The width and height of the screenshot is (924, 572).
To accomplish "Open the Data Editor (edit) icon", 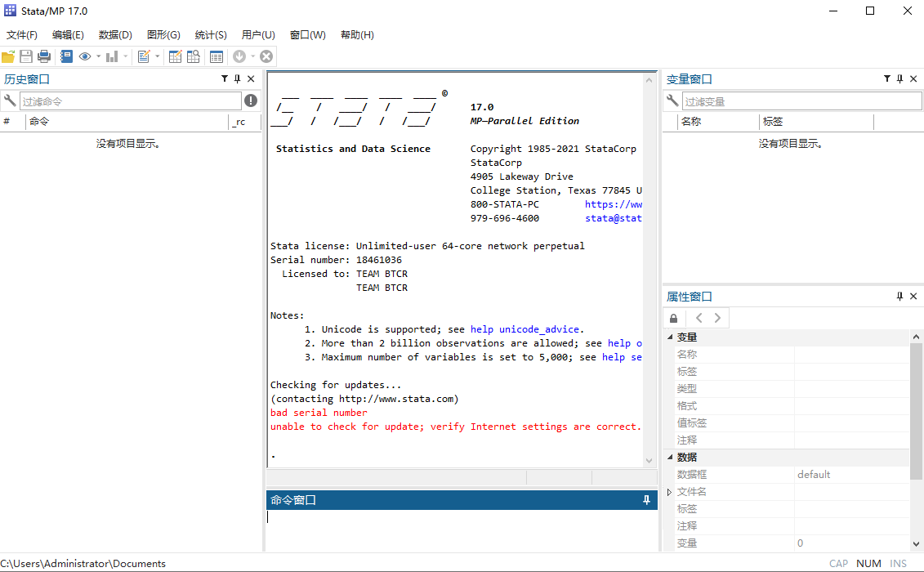I will click(175, 56).
